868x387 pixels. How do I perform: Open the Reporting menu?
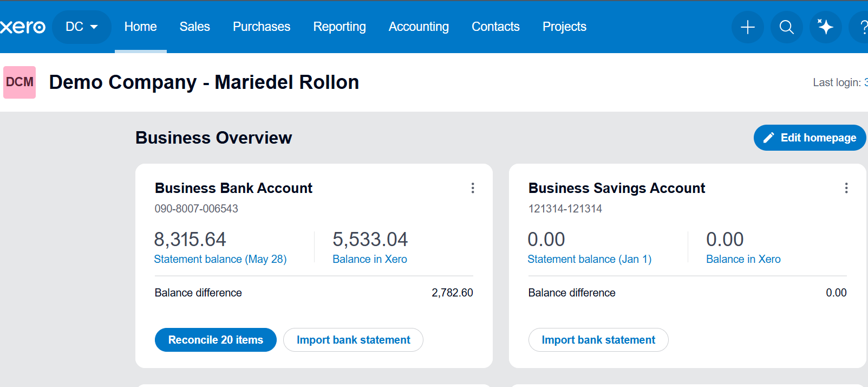point(340,27)
